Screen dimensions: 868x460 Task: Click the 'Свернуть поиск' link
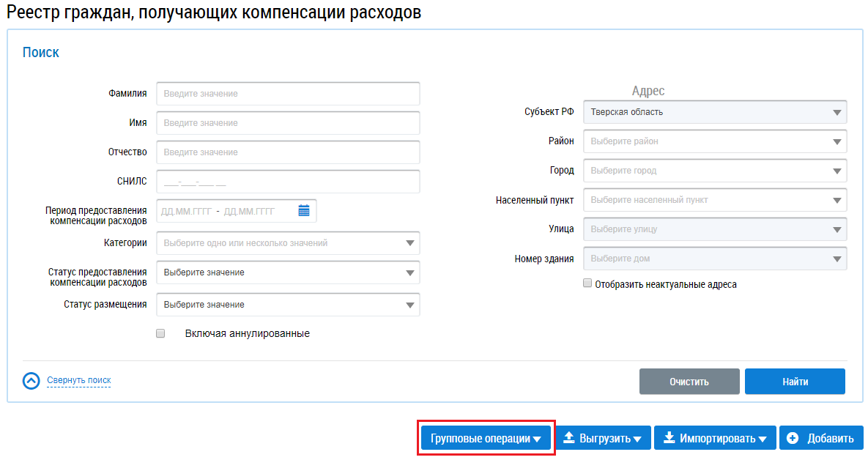[79, 381]
